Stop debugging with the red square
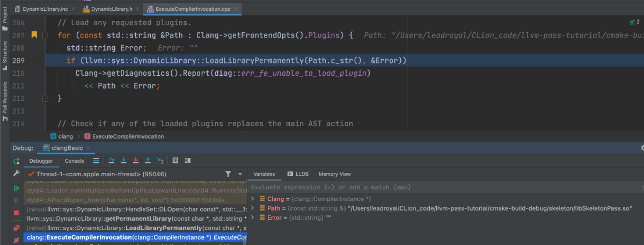This screenshot has width=644, height=245. pos(17,213)
